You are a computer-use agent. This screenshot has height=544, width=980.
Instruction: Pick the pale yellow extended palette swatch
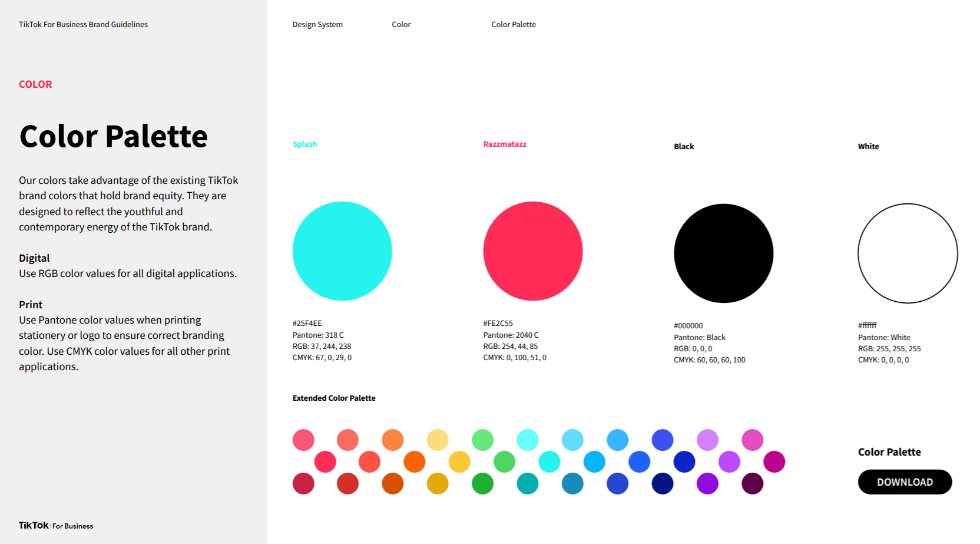click(438, 440)
